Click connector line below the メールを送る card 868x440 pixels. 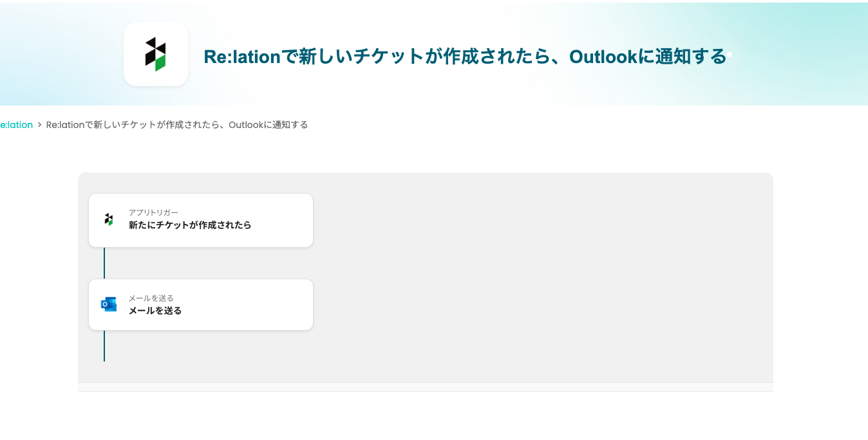click(104, 346)
